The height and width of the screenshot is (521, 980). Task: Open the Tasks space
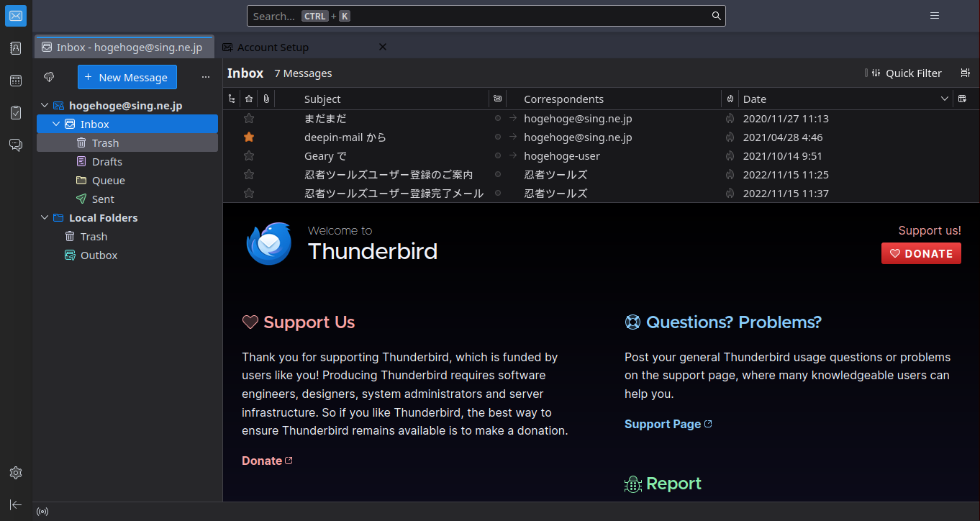tap(16, 112)
